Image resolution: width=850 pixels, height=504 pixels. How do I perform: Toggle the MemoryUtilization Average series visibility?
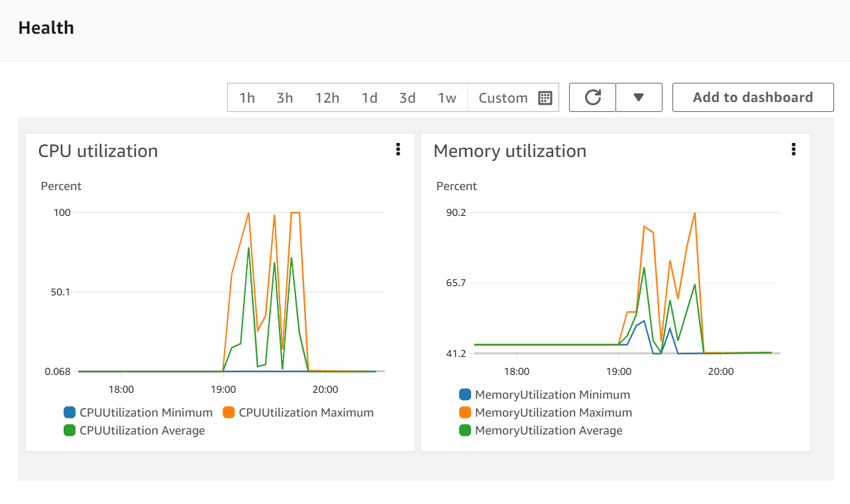[x=464, y=430]
